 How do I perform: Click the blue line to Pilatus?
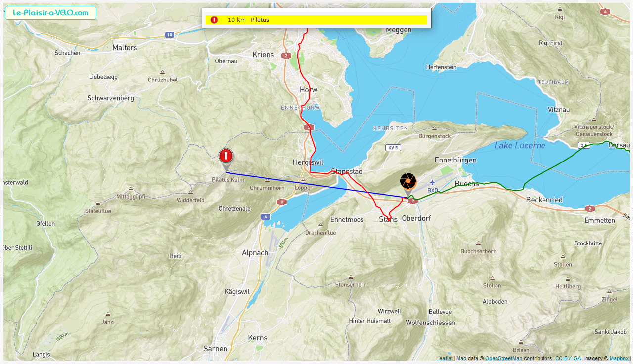pyautogui.click(x=316, y=185)
